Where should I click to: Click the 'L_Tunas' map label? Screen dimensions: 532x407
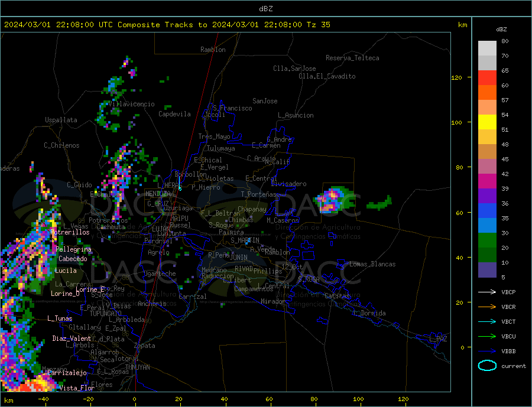click(x=60, y=318)
